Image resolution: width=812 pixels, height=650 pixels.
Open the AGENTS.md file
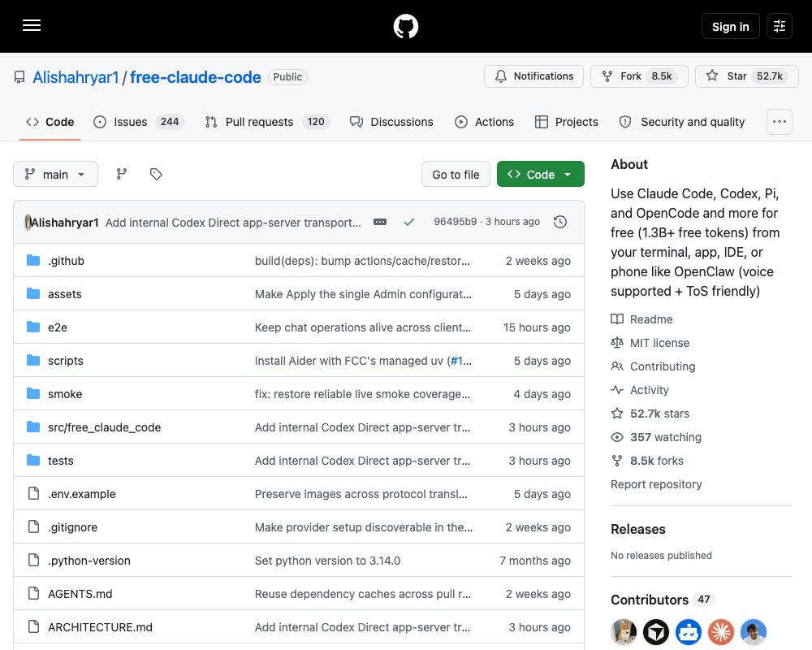(x=80, y=594)
